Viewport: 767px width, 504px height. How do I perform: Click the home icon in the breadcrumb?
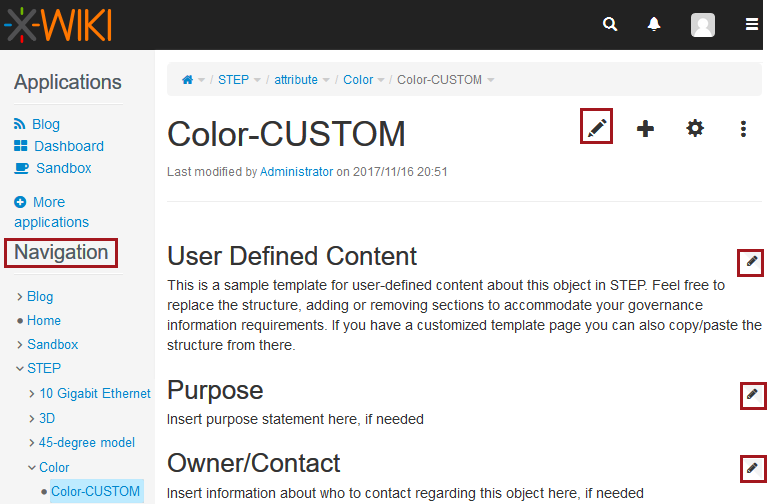(x=187, y=80)
